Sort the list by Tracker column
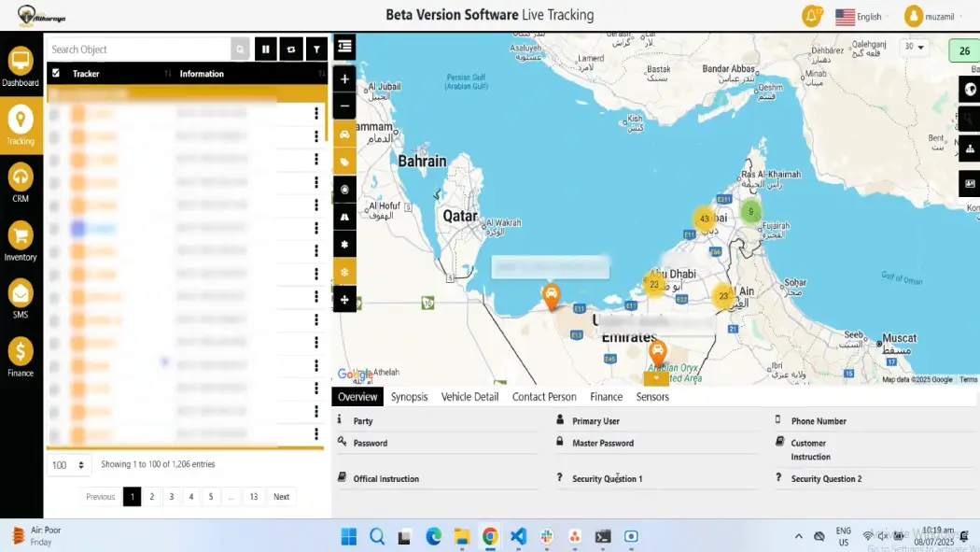The width and height of the screenshot is (980, 552). [120, 74]
